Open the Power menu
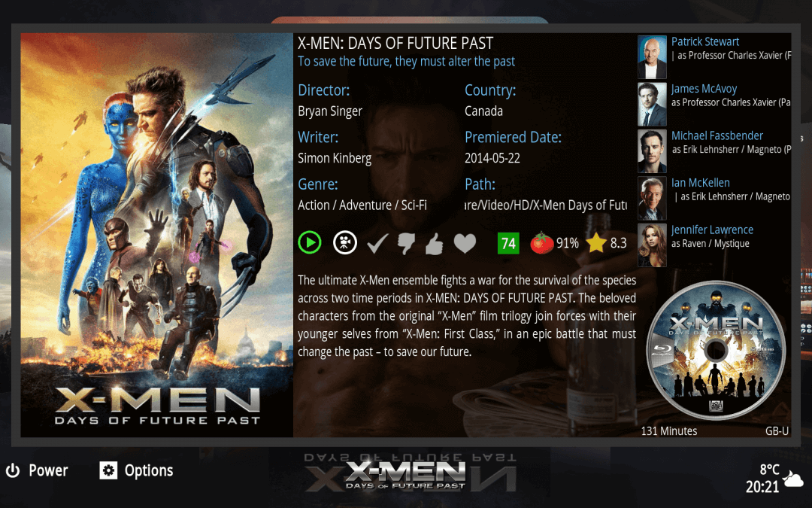Screen dimensions: 812x508 [37, 470]
